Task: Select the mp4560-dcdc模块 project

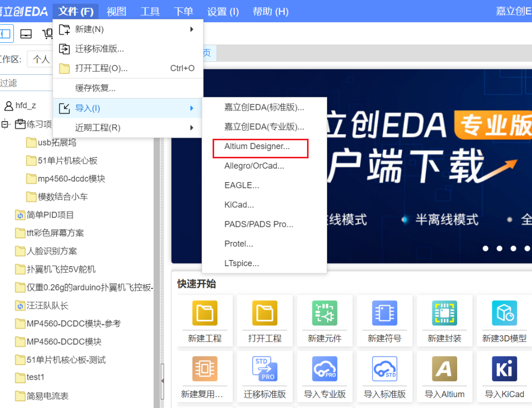Action: [x=71, y=179]
